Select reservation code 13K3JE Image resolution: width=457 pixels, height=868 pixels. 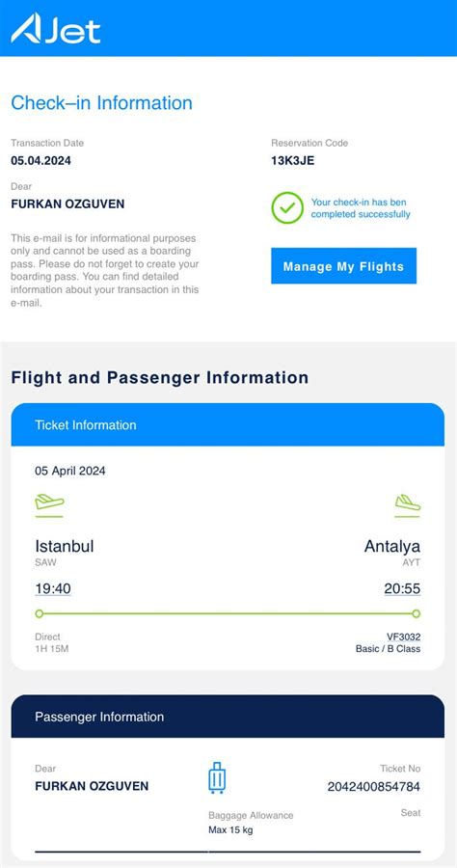tap(294, 162)
